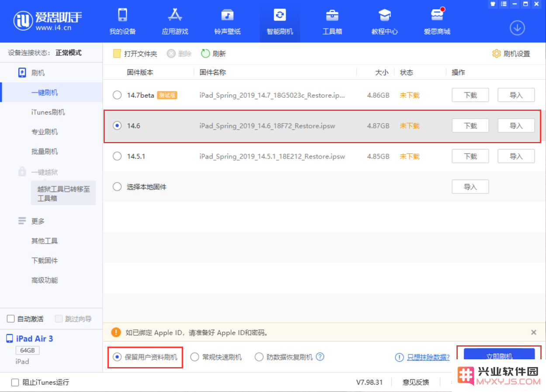Image resolution: width=546 pixels, height=392 pixels.
Task: Click the help question mark next to 防数据恢复刷机
Action: point(320,357)
